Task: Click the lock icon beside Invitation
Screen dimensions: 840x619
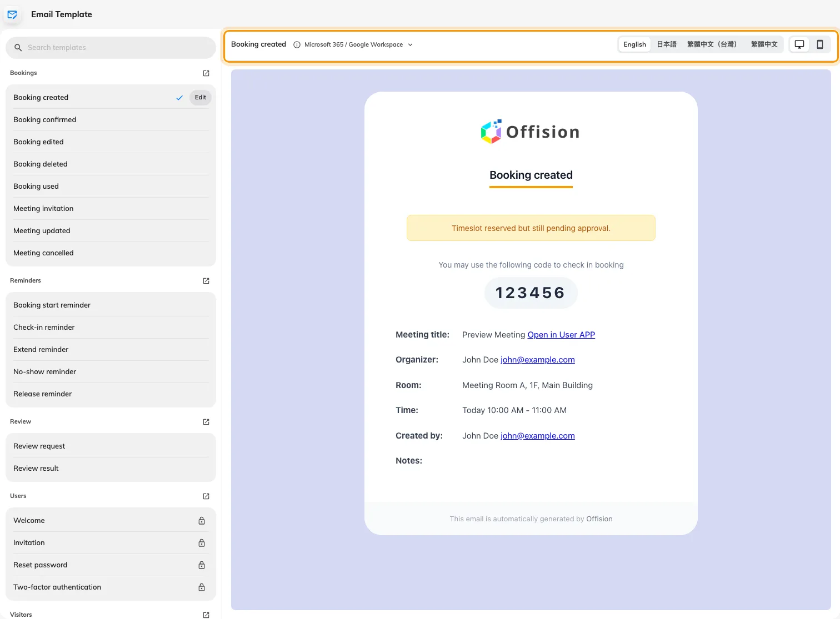Action: tap(202, 543)
